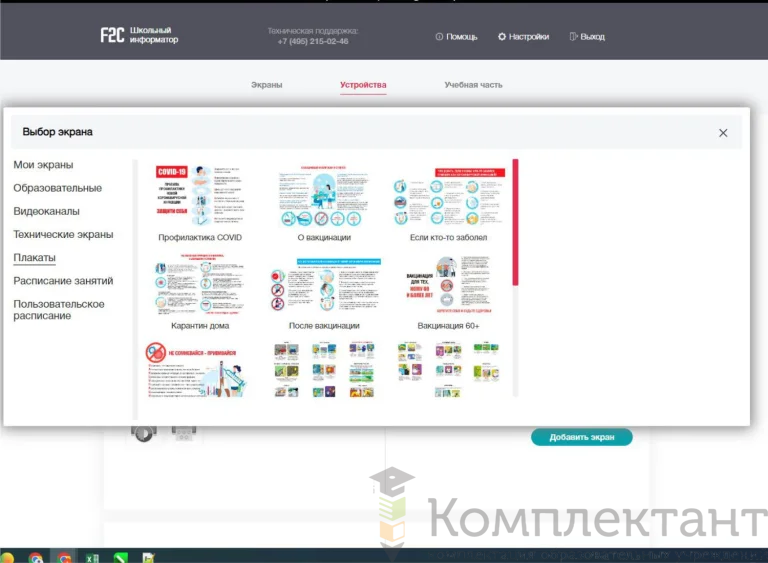
Task: Click the F2C Школьный информатор logo
Action: pyautogui.click(x=139, y=36)
